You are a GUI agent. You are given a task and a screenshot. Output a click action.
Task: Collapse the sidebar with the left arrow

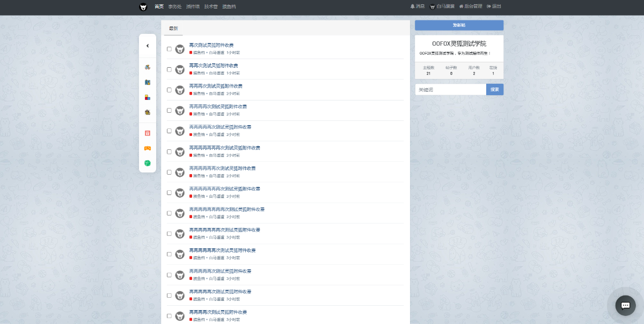pyautogui.click(x=148, y=46)
